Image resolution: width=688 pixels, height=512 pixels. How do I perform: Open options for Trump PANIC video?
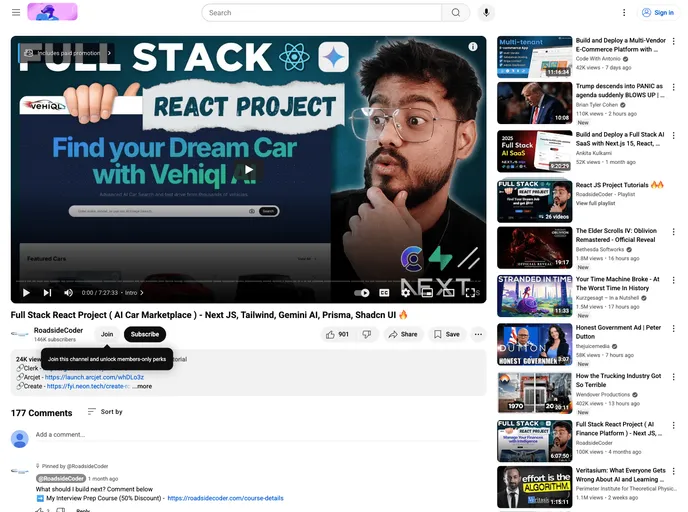coord(674,87)
